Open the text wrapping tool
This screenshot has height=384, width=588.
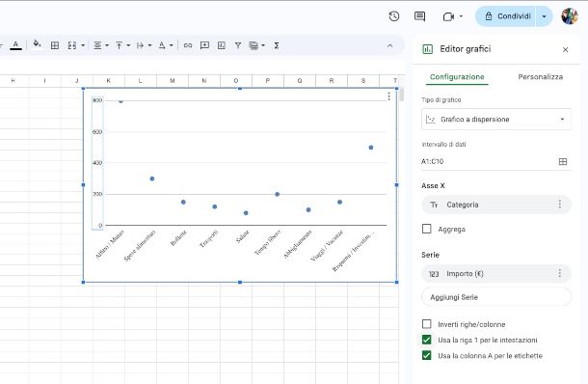[x=140, y=45]
